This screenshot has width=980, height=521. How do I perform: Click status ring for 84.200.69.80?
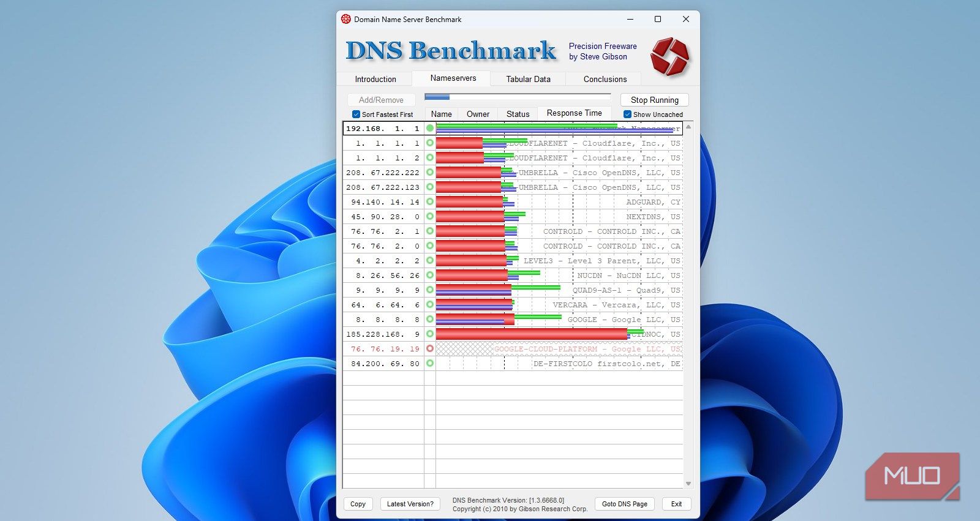tap(430, 363)
